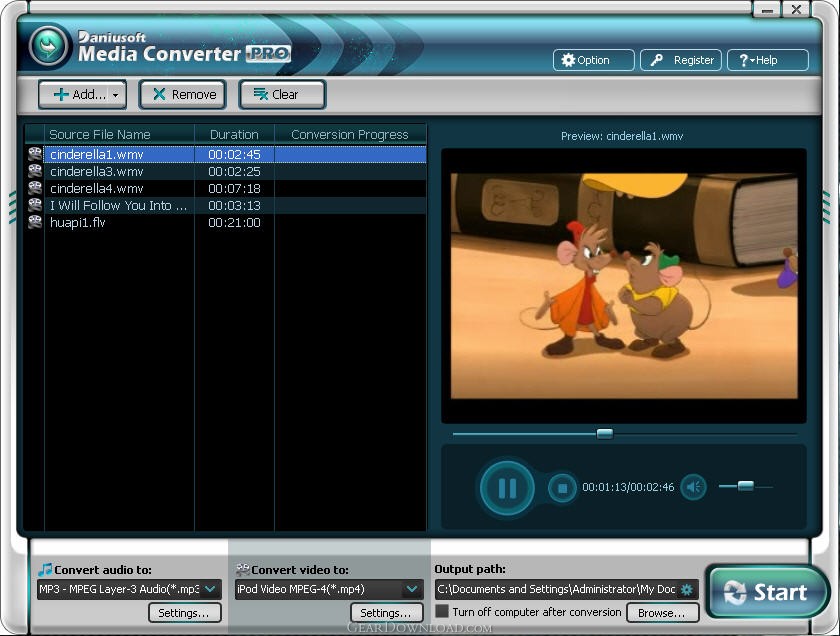Open the video Settings dialog

click(387, 613)
